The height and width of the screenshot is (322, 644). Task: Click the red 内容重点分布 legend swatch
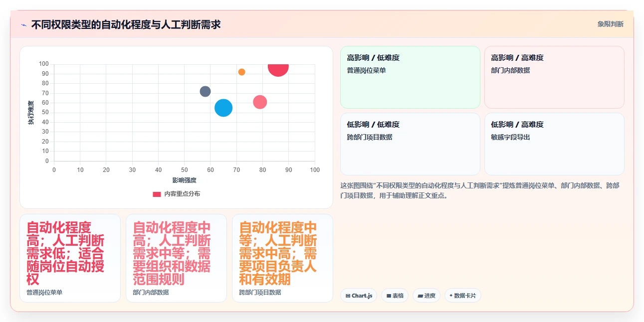pyautogui.click(x=157, y=194)
